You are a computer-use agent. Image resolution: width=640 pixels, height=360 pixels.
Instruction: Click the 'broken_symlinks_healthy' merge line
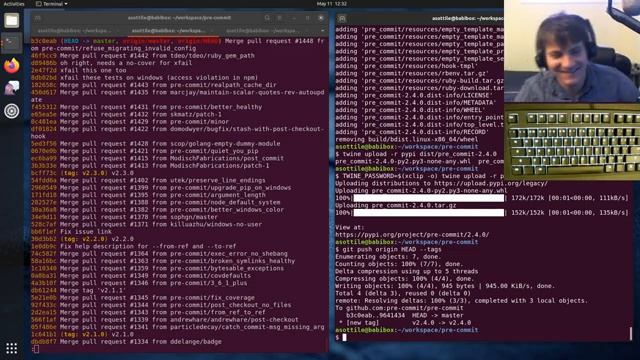[x=163, y=261]
